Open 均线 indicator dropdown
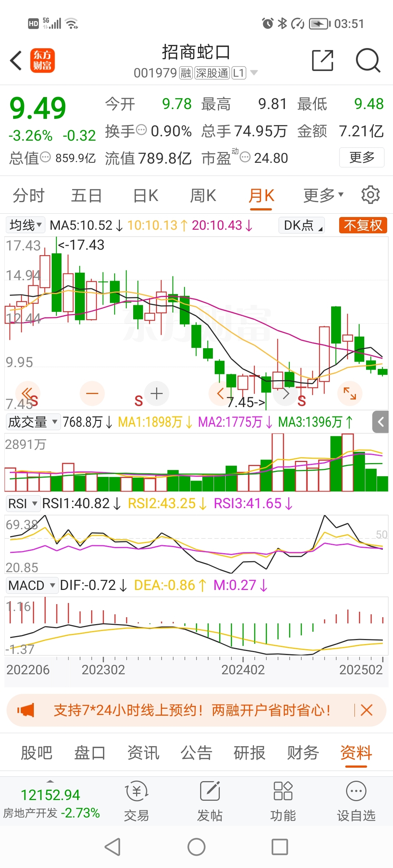Image resolution: width=393 pixels, height=868 pixels. (x=25, y=225)
